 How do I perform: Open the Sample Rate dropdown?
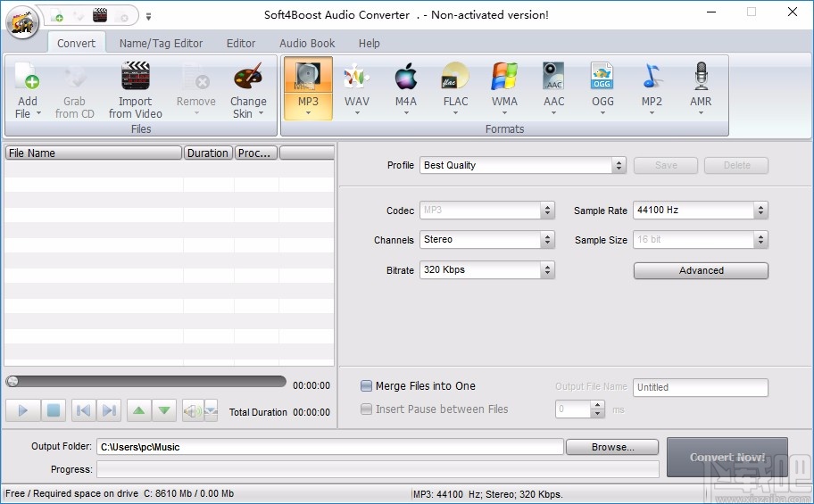(700, 211)
